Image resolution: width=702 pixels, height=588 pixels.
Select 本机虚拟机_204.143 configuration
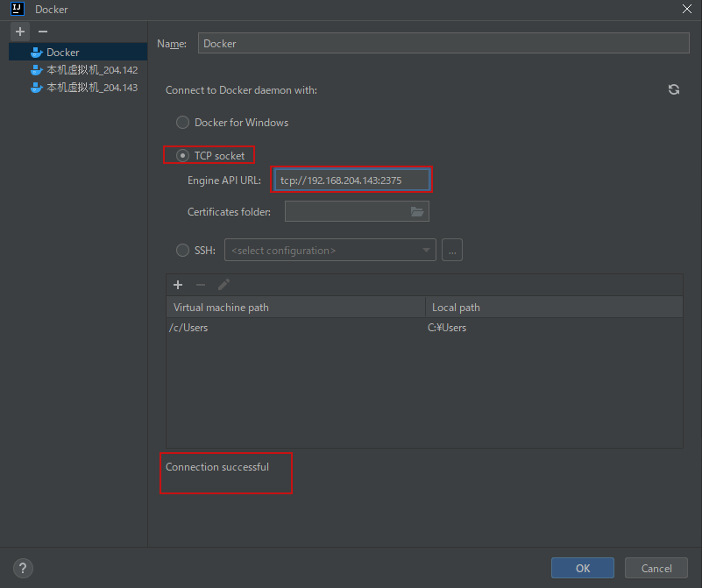78,88
